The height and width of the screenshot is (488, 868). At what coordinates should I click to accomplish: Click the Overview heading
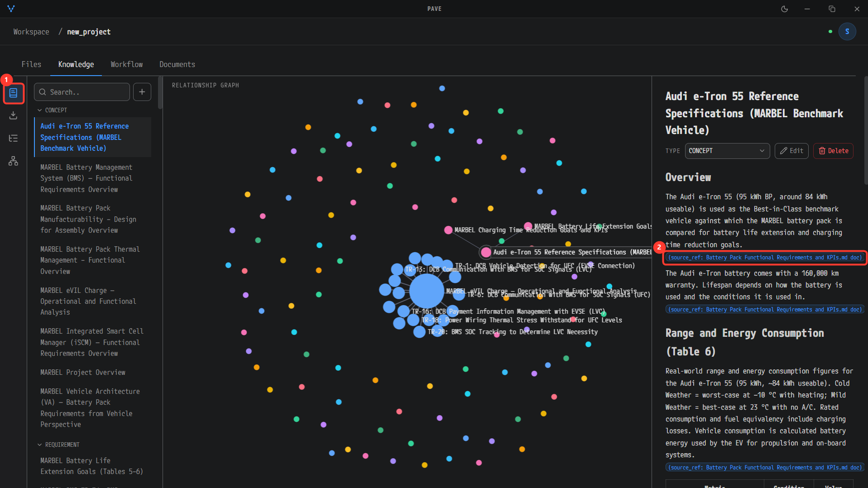[x=688, y=177]
